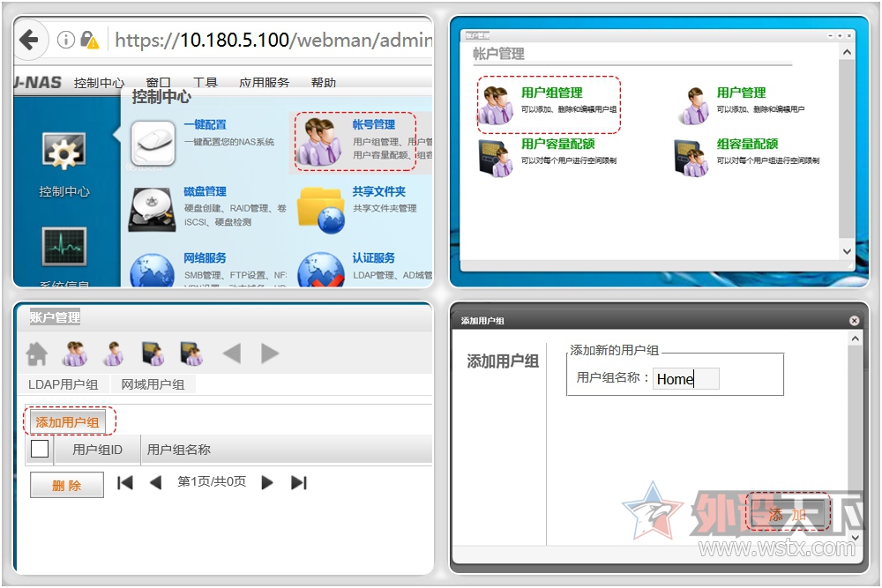Select the user group icon in 账户管理 toolbar

75,354
